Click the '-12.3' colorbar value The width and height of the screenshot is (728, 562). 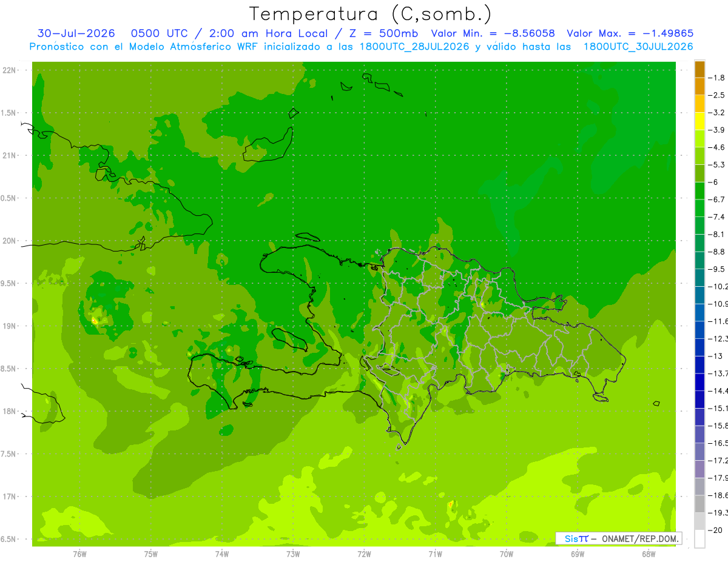[718, 338]
